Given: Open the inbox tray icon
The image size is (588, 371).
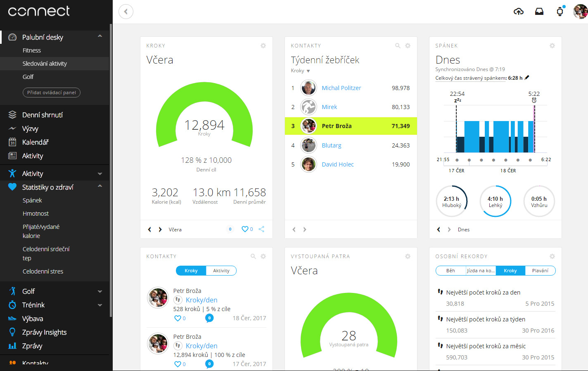Looking at the screenshot, I should coord(539,12).
